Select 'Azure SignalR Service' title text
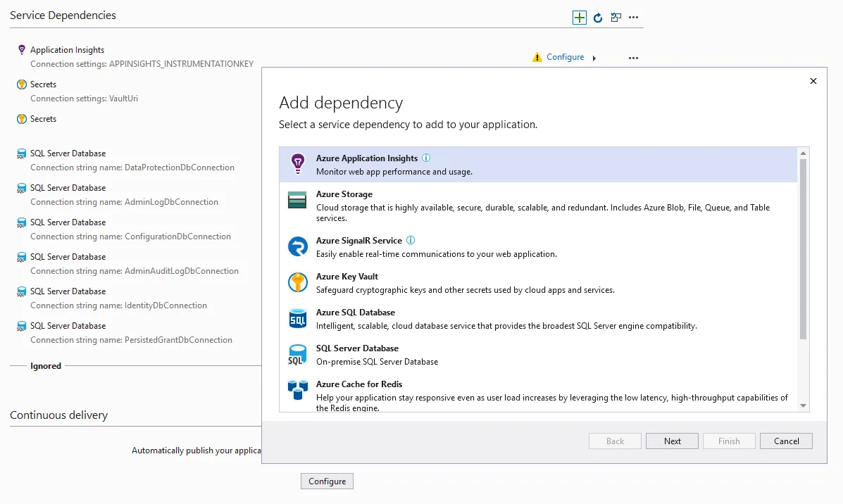The height and width of the screenshot is (504, 843). [x=359, y=240]
